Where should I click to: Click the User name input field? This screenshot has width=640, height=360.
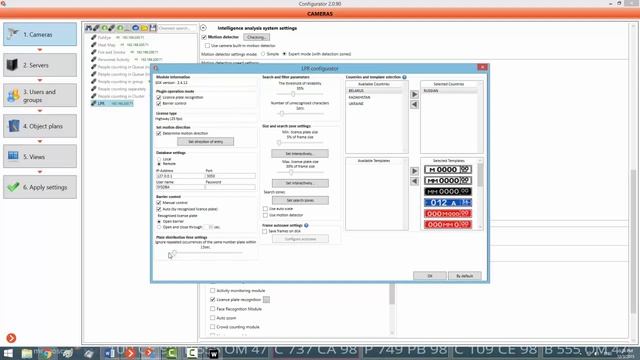pos(180,187)
